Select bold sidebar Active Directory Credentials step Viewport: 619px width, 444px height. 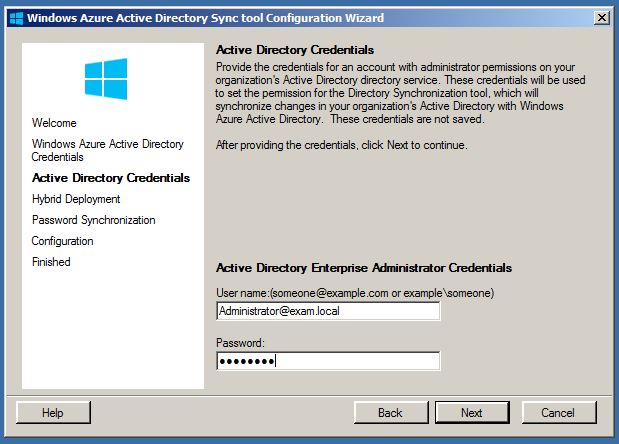[111, 178]
